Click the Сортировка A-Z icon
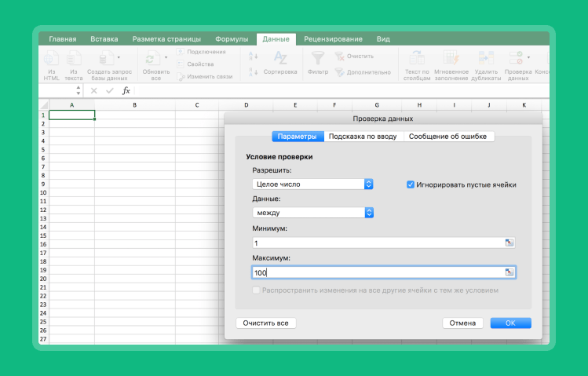This screenshot has width=588, height=376. click(x=279, y=58)
